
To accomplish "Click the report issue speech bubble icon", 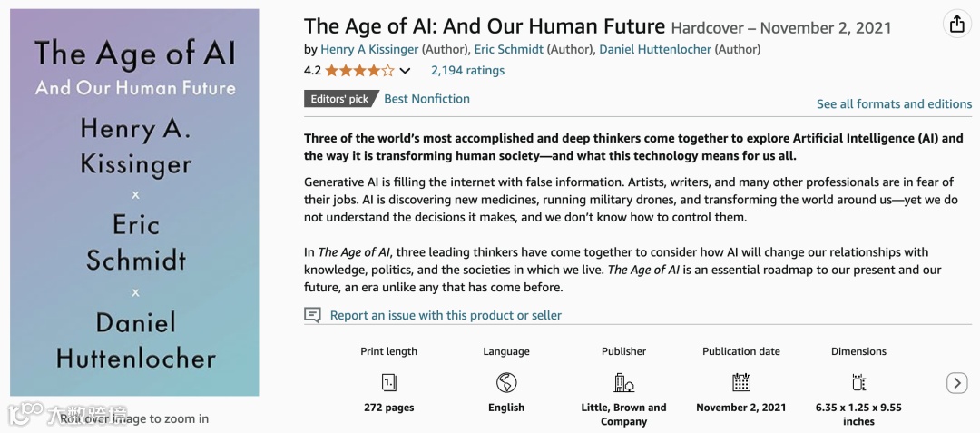I will click(313, 315).
